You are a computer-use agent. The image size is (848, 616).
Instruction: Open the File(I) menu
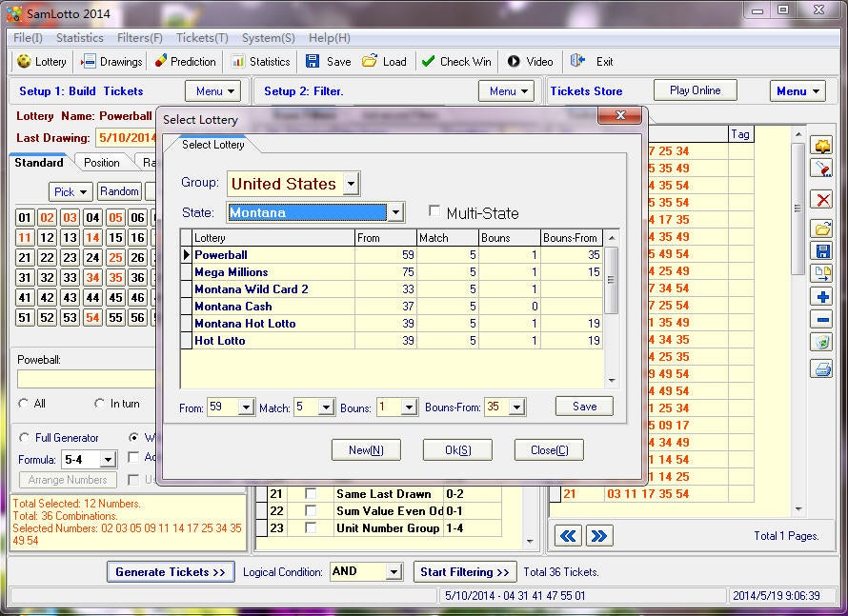point(29,38)
